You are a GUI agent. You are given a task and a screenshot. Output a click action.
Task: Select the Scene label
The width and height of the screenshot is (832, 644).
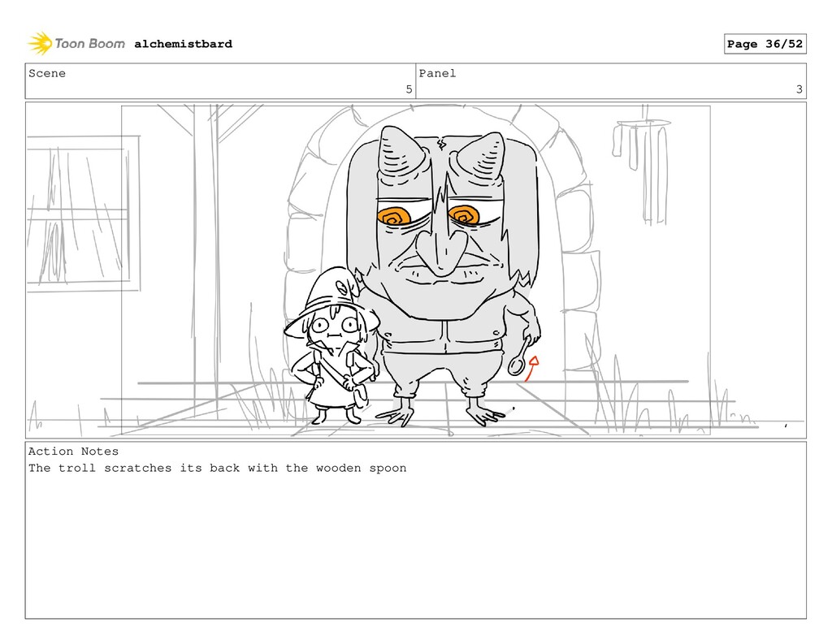tap(47, 73)
